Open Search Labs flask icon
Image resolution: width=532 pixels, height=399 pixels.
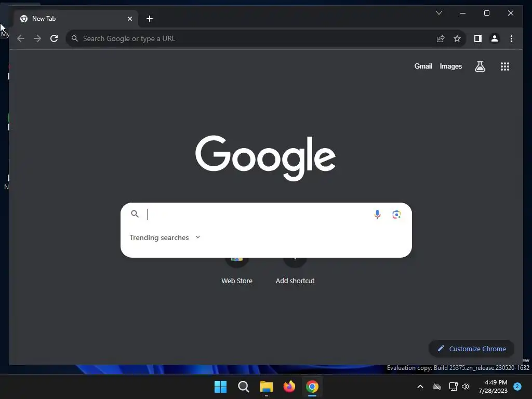point(480,66)
